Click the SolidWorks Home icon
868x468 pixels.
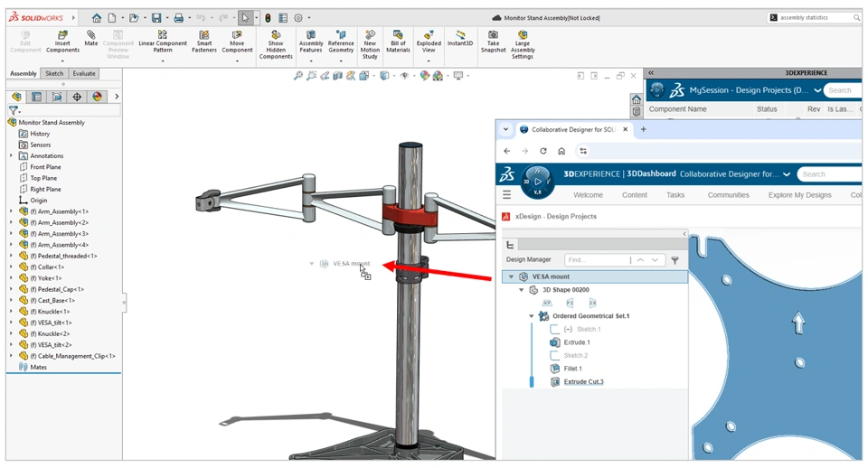(x=97, y=18)
